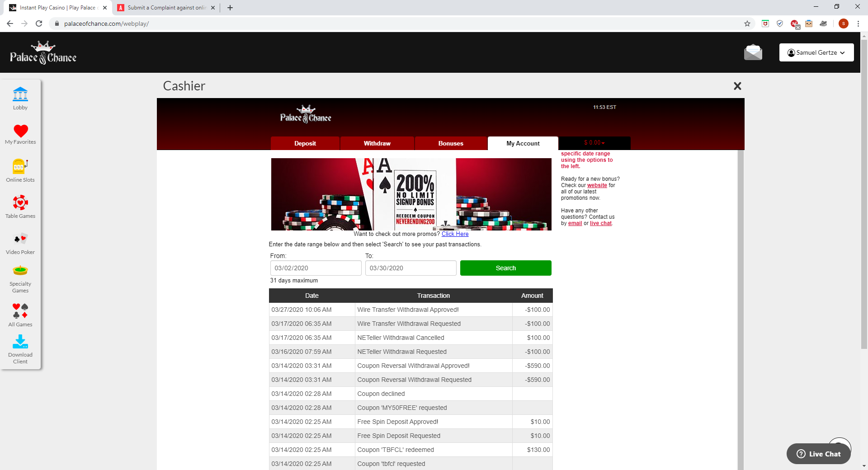Click the Transaction column header

(x=434, y=296)
